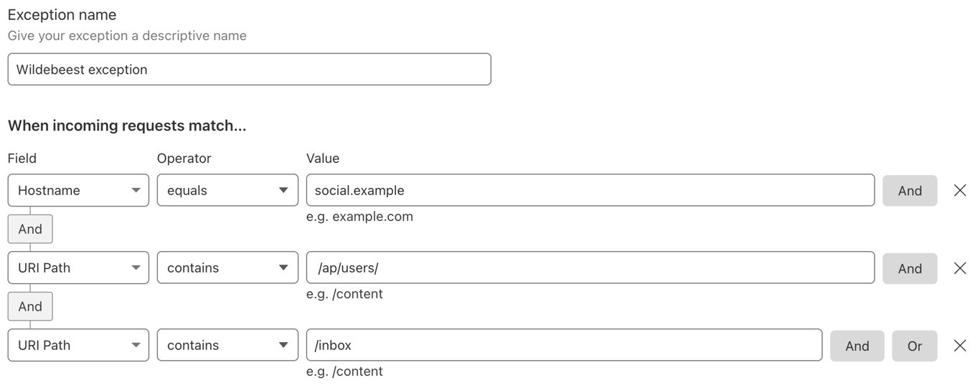
Task: Open the Hostname field dropdown
Action: pyautogui.click(x=78, y=190)
